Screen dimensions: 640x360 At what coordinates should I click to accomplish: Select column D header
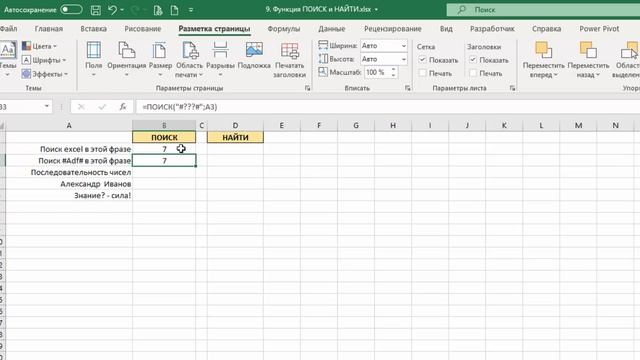235,125
